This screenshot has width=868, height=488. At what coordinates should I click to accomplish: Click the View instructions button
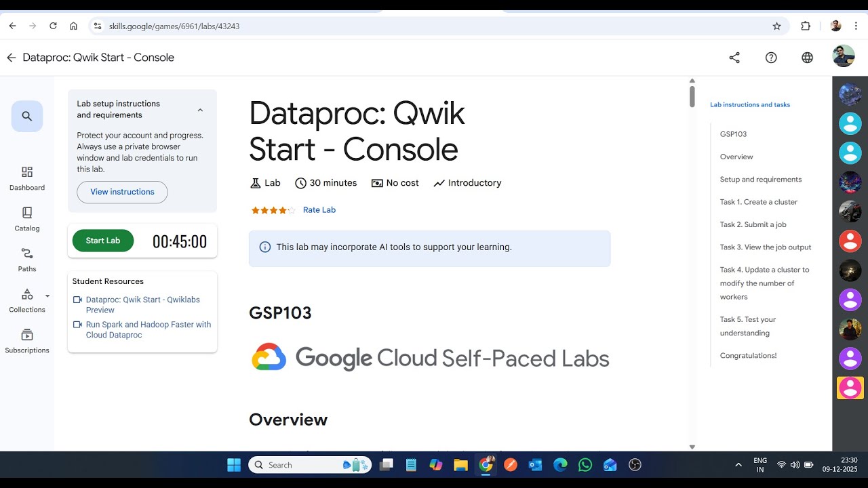coord(122,192)
